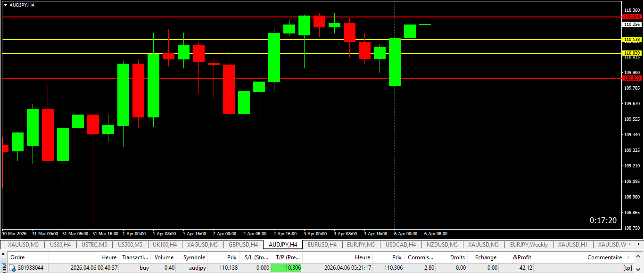Show the USDCAD,H4 chart tab
Image resolution: width=644 pixels, height=273 pixels.
pos(401,245)
